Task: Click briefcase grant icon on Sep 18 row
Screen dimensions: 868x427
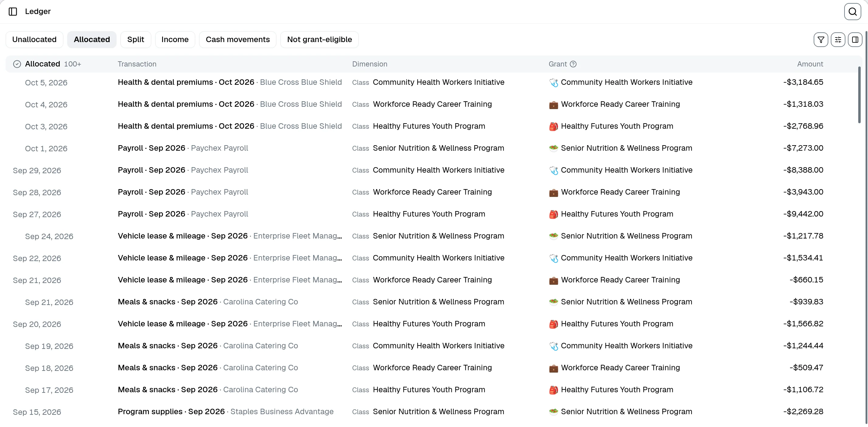Action: [x=554, y=368]
